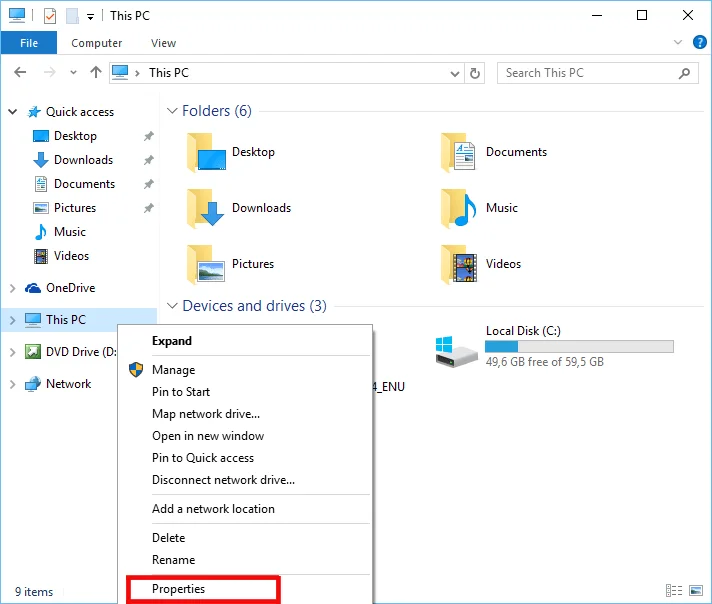
Task: Click the Search This PC field
Action: 598,73
